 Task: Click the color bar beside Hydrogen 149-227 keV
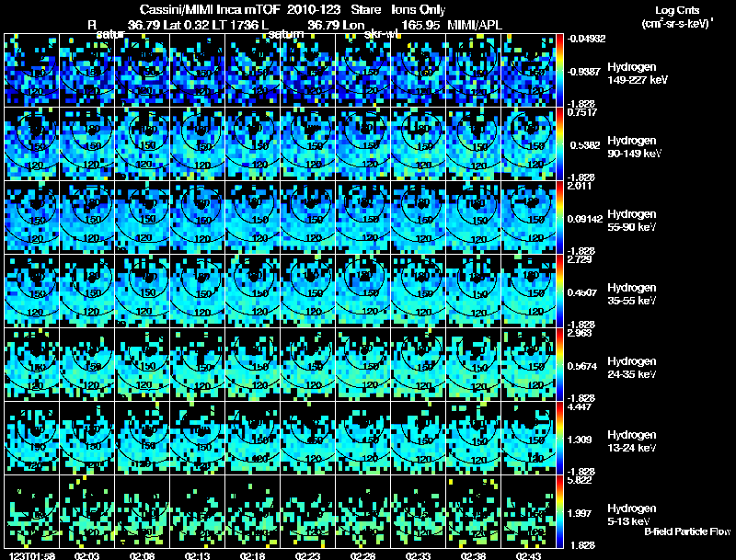[x=559, y=70]
